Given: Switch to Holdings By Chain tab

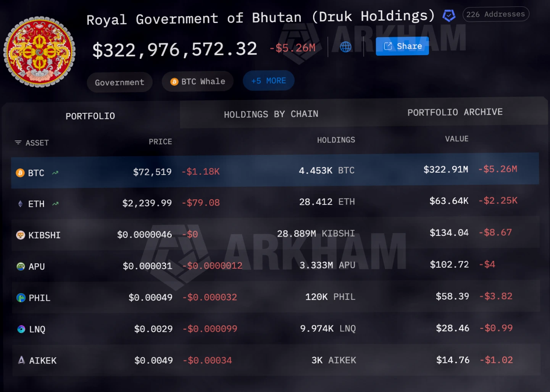Looking at the screenshot, I should (x=271, y=114).
